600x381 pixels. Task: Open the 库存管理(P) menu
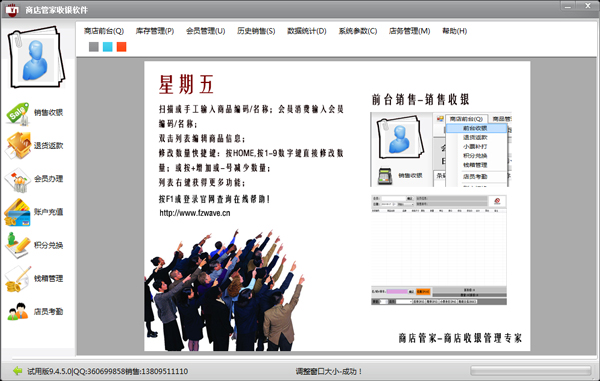(155, 31)
